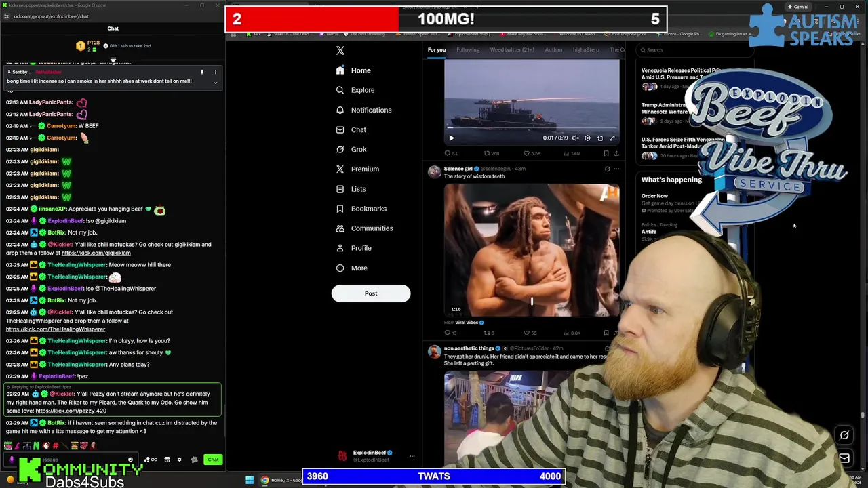Open ExplodinBeef account switcher menu
Screen dimensions: 868x488
pos(412,456)
